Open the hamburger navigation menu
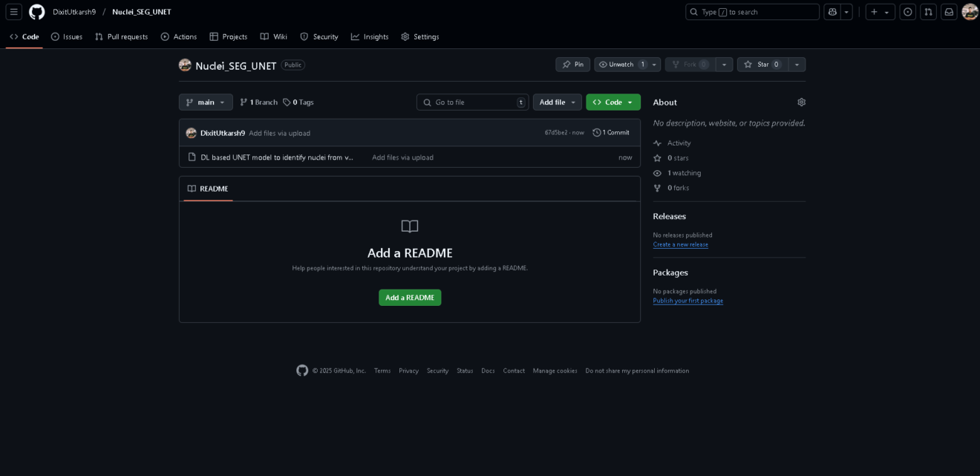This screenshot has height=476, width=980. (x=14, y=12)
